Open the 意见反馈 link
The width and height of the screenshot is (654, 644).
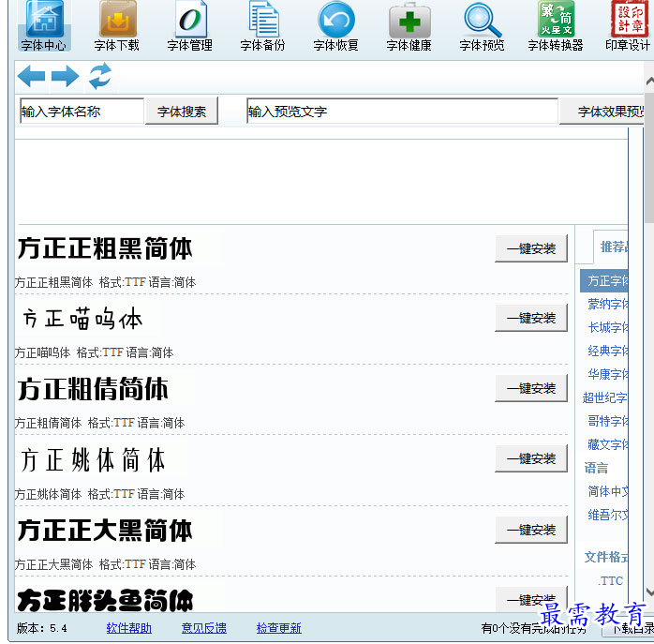(x=204, y=628)
